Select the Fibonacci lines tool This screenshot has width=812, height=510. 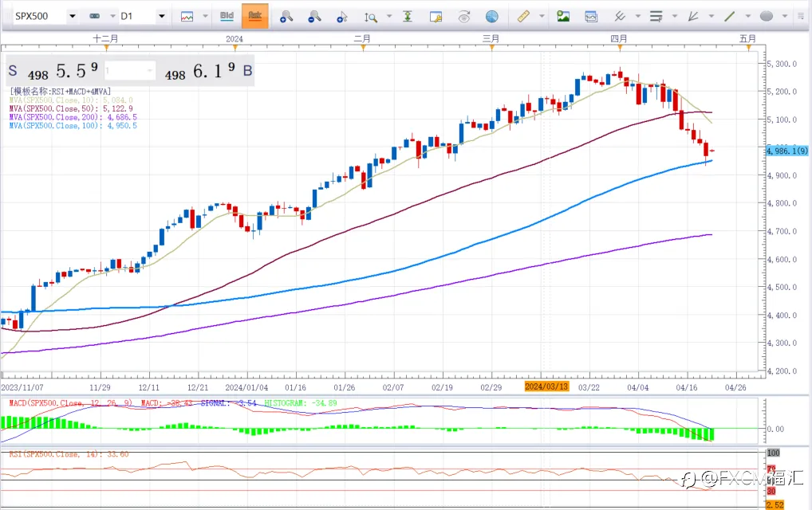click(656, 17)
